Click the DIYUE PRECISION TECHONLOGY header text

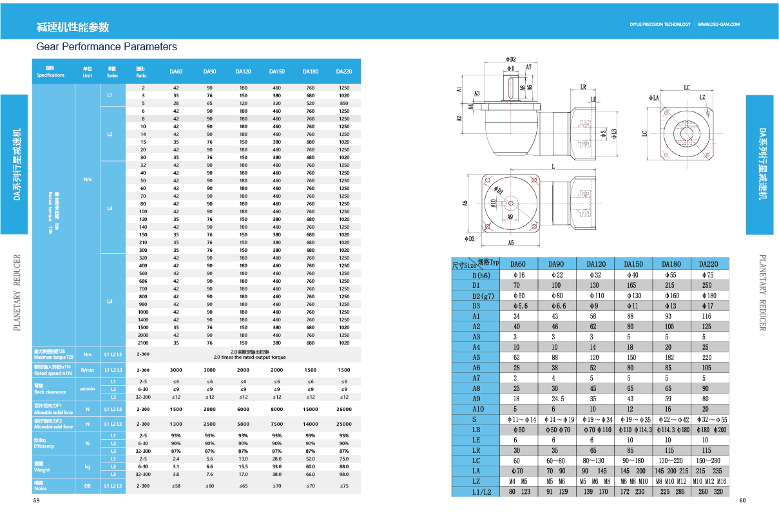pos(660,24)
